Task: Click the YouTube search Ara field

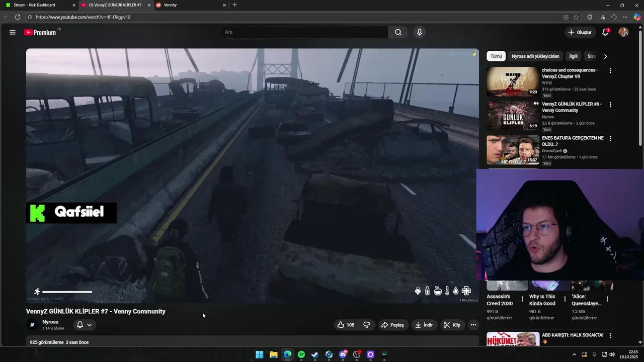Action: (304, 32)
